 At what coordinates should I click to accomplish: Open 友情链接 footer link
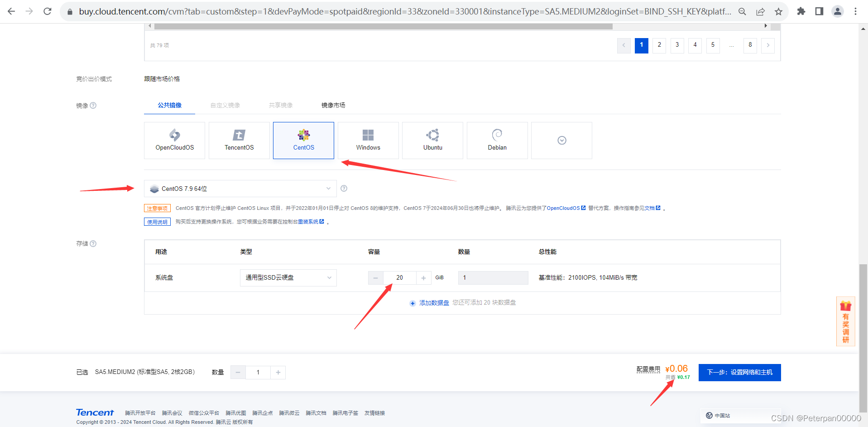(374, 413)
